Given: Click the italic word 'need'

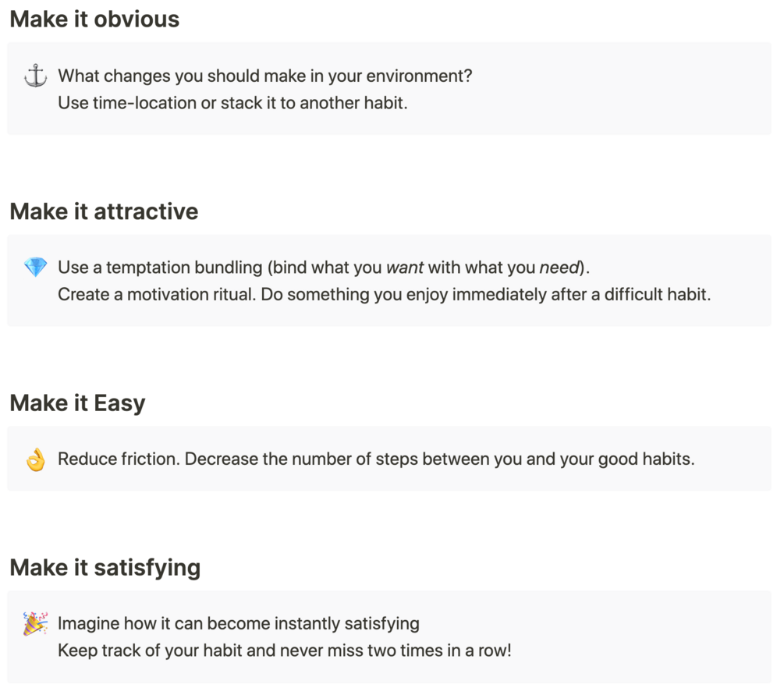Looking at the screenshot, I should [560, 268].
